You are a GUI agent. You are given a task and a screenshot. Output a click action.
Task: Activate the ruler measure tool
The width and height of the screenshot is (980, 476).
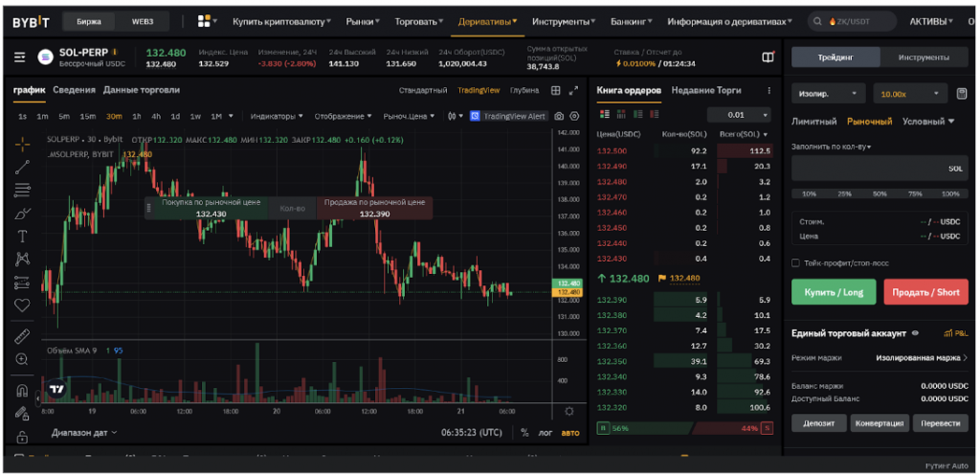pos(23,335)
